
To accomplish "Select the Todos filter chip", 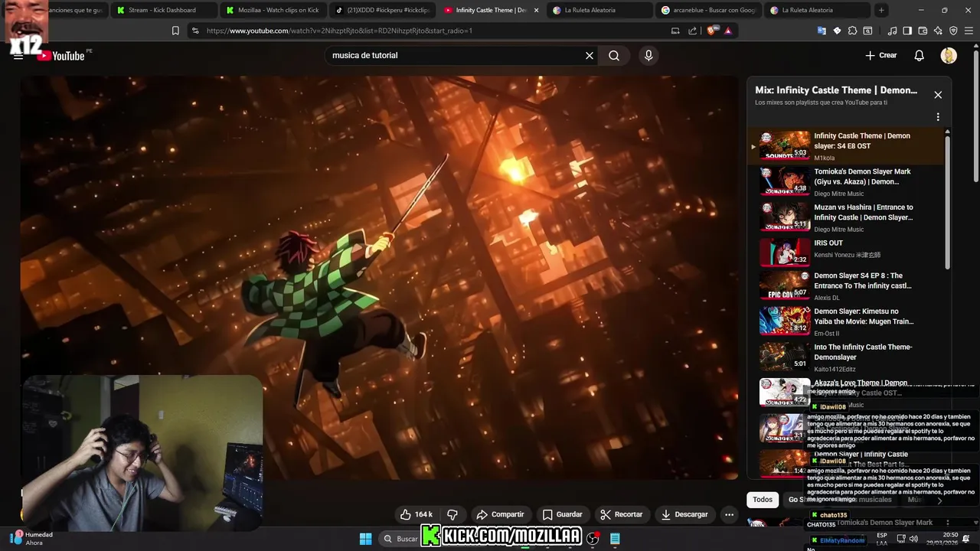I will pos(763,500).
